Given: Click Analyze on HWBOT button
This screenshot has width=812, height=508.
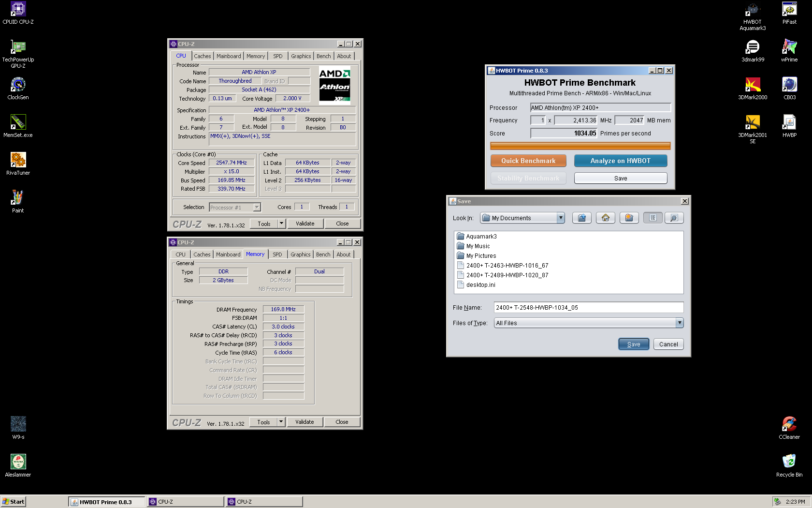Looking at the screenshot, I should 621,161.
